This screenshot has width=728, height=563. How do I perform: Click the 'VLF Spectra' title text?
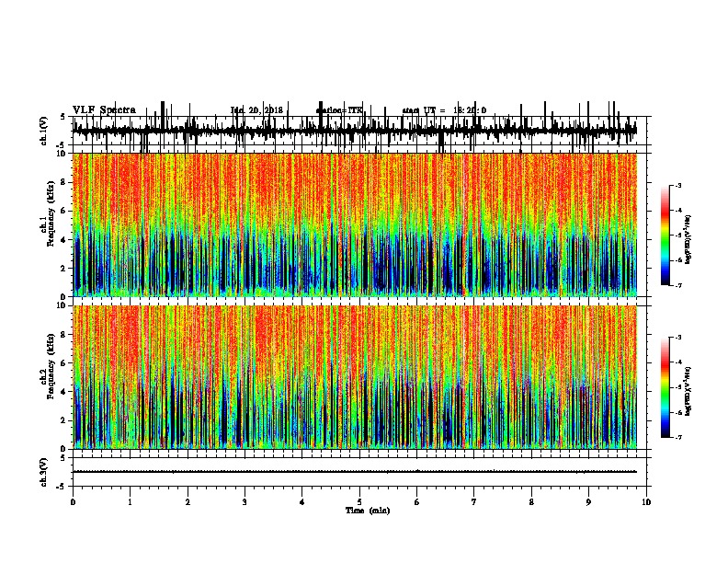pos(104,110)
